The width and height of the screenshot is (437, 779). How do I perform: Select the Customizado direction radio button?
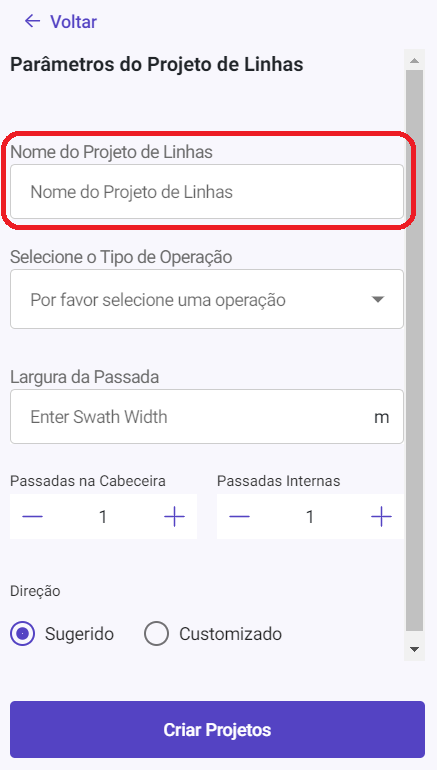point(156,634)
